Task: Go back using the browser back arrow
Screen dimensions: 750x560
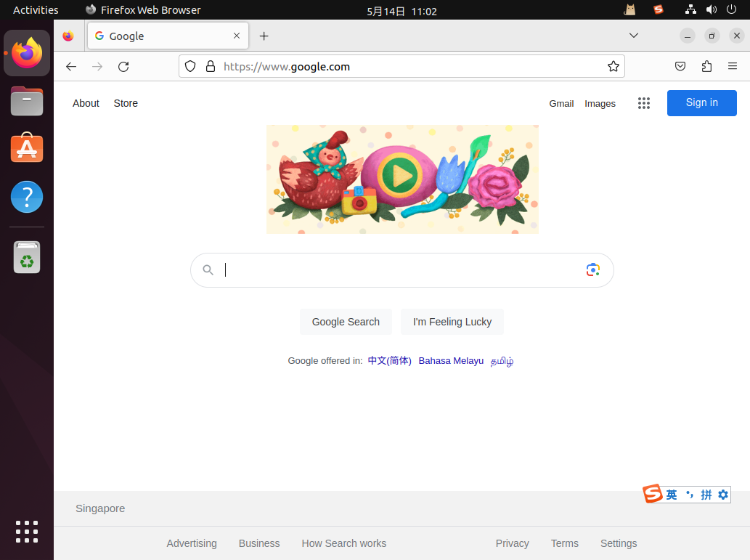Action: [x=71, y=67]
